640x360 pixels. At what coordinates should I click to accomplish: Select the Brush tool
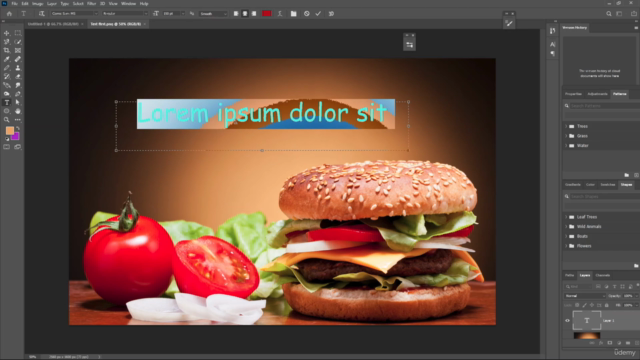pyautogui.click(x=7, y=68)
